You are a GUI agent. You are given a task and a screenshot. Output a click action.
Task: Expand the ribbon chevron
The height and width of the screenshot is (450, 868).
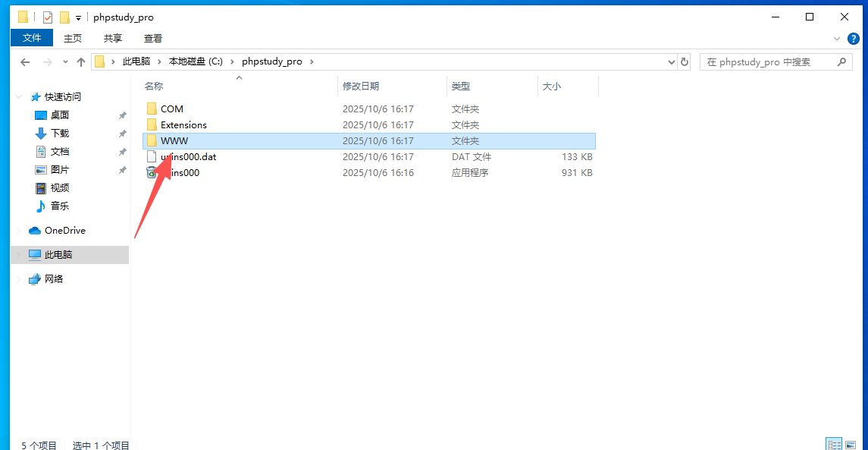836,38
